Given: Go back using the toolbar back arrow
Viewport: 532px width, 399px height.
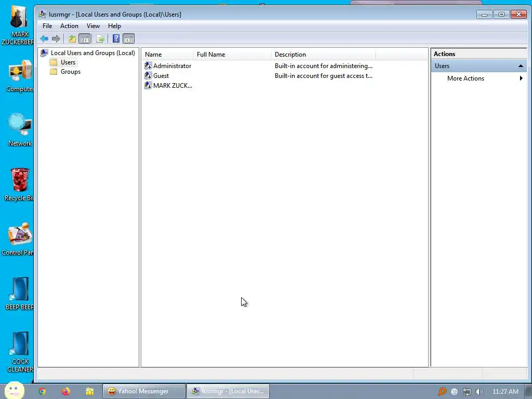Looking at the screenshot, I should pos(44,38).
